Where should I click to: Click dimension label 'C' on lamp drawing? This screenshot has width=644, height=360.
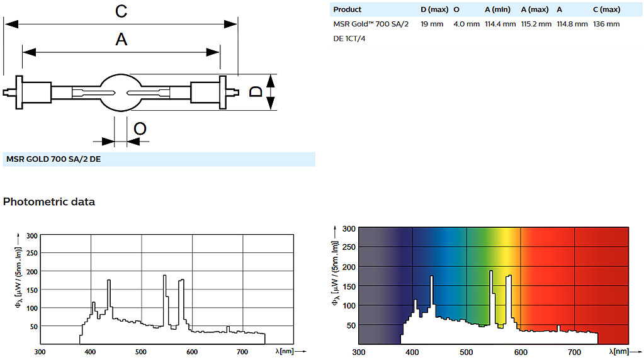tap(121, 11)
